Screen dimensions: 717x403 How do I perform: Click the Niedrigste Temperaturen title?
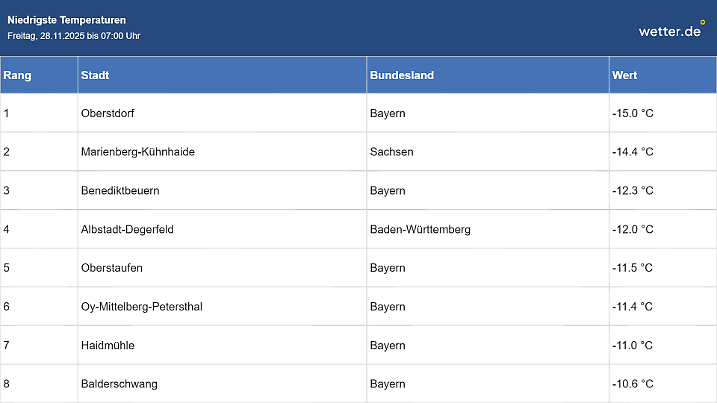click(x=67, y=20)
